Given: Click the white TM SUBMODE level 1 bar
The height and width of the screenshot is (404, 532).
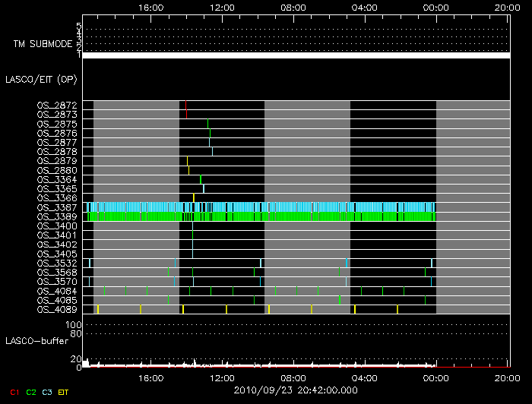Looking at the screenshot, I should coord(296,55).
